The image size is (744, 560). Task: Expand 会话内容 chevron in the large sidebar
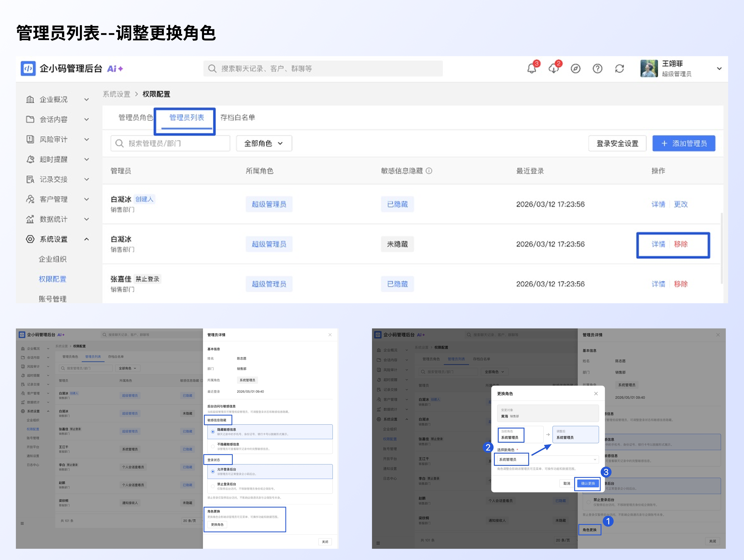86,119
